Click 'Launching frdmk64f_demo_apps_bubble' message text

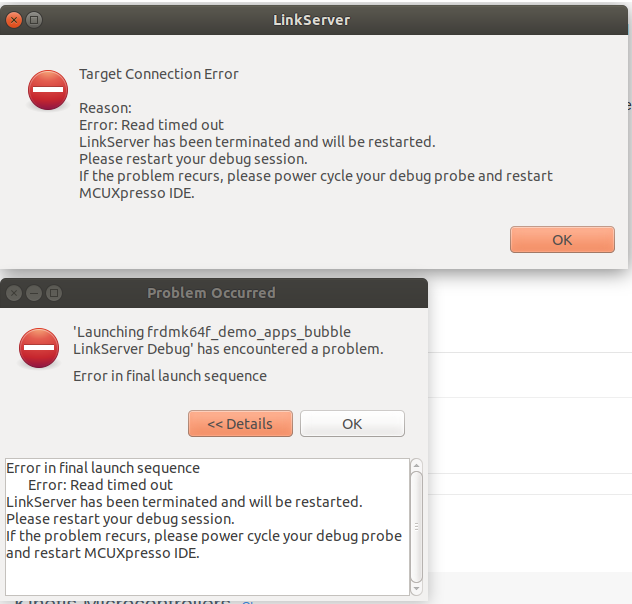212,332
